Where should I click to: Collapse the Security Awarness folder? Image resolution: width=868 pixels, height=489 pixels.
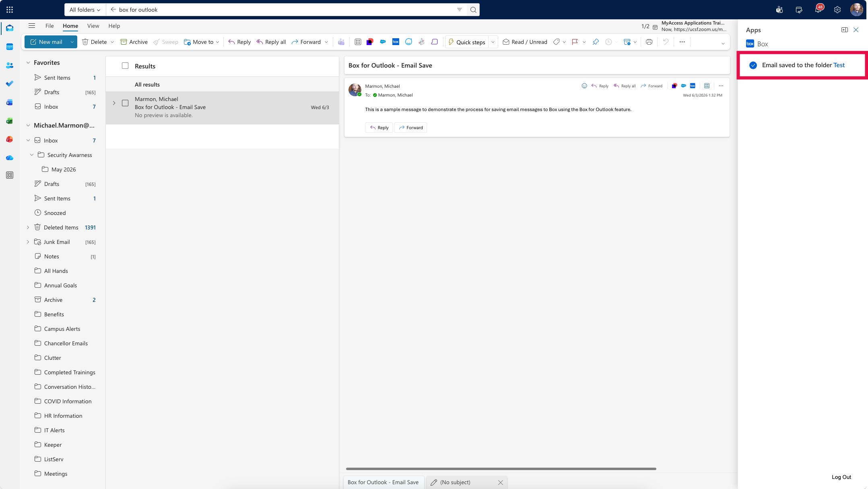coord(32,155)
